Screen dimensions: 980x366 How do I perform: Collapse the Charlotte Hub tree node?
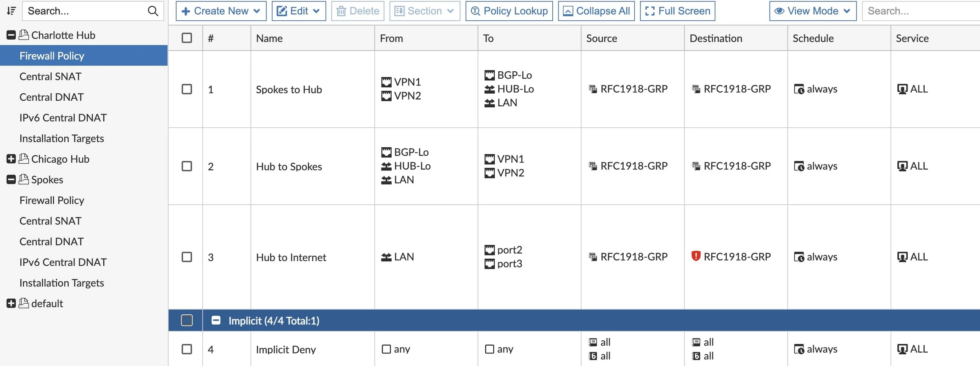11,35
